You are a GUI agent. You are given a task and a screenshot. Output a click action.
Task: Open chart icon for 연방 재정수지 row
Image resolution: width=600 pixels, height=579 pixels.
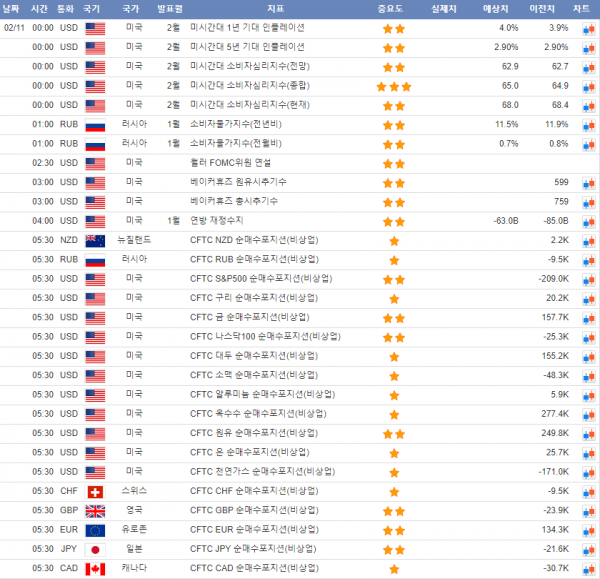589,222
